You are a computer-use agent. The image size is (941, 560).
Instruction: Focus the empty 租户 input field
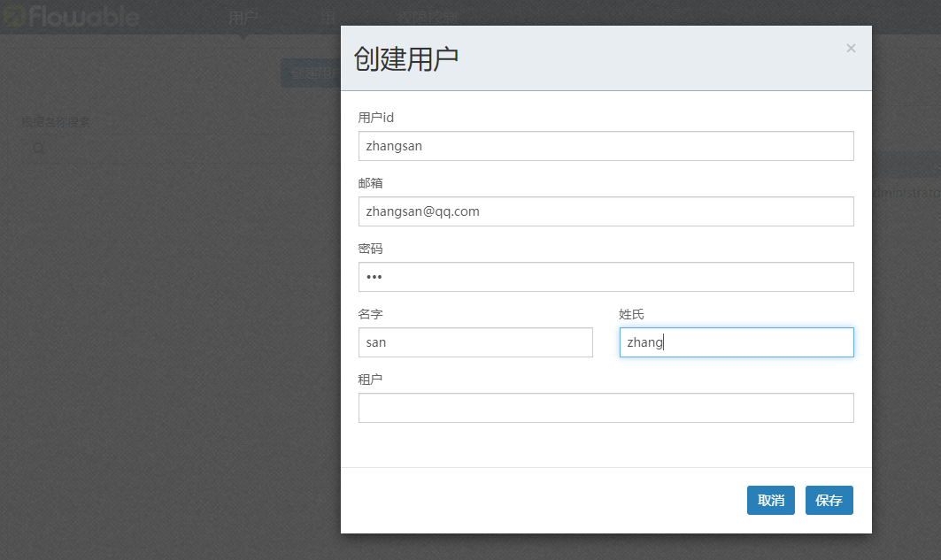(605, 408)
